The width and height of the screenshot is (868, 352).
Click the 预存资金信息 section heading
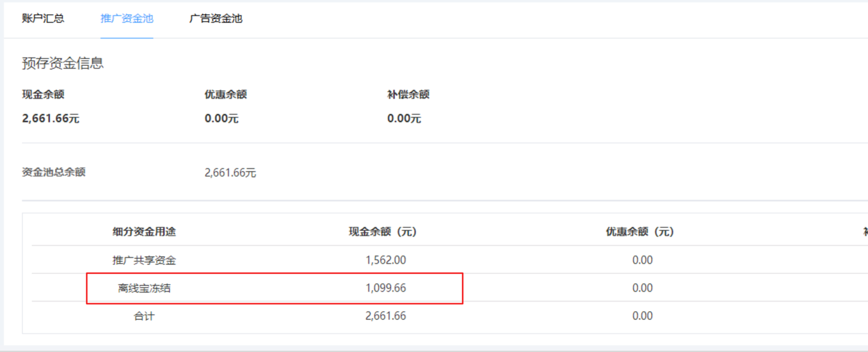[x=63, y=63]
